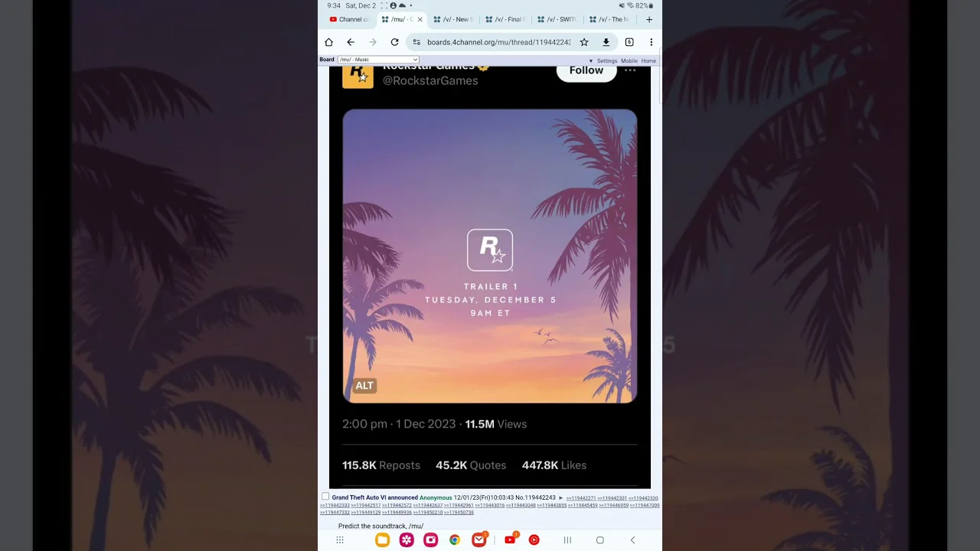Open the My Files folder app
Screen dimensions: 980x551
pyautogui.click(x=382, y=540)
